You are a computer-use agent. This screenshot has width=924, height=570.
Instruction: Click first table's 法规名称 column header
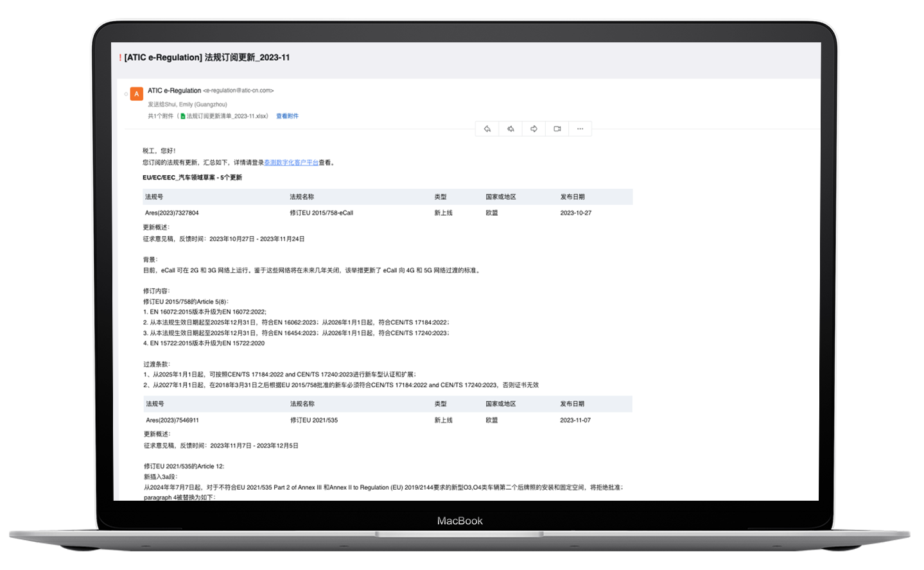point(302,196)
